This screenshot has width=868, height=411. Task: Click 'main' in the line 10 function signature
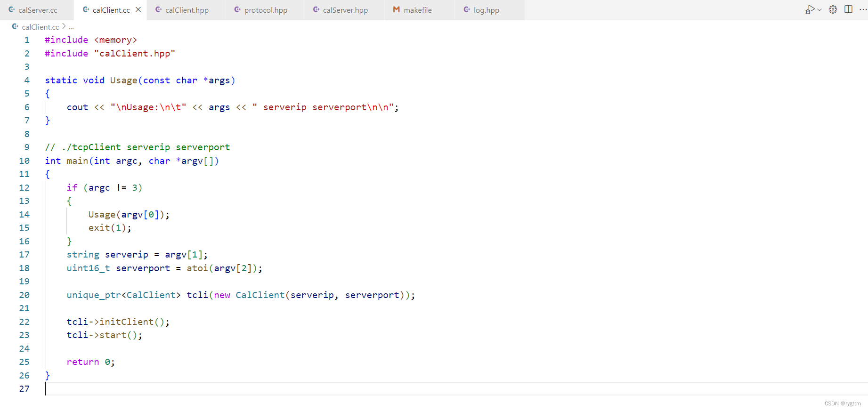click(77, 161)
